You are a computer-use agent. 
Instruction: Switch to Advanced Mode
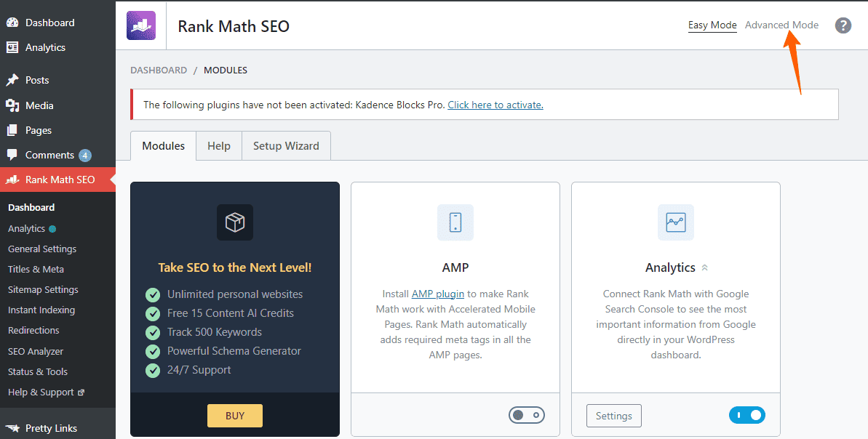(x=781, y=25)
